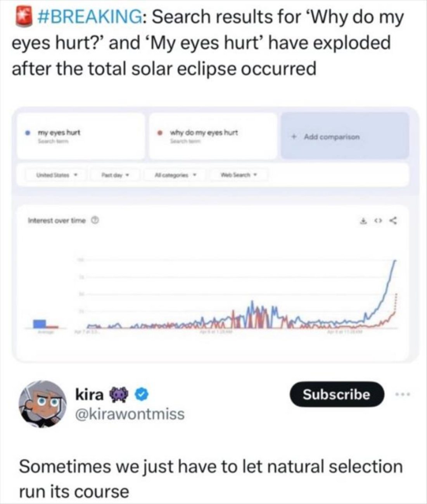Click the Subscribe button
The width and height of the screenshot is (427, 504).
(x=337, y=394)
